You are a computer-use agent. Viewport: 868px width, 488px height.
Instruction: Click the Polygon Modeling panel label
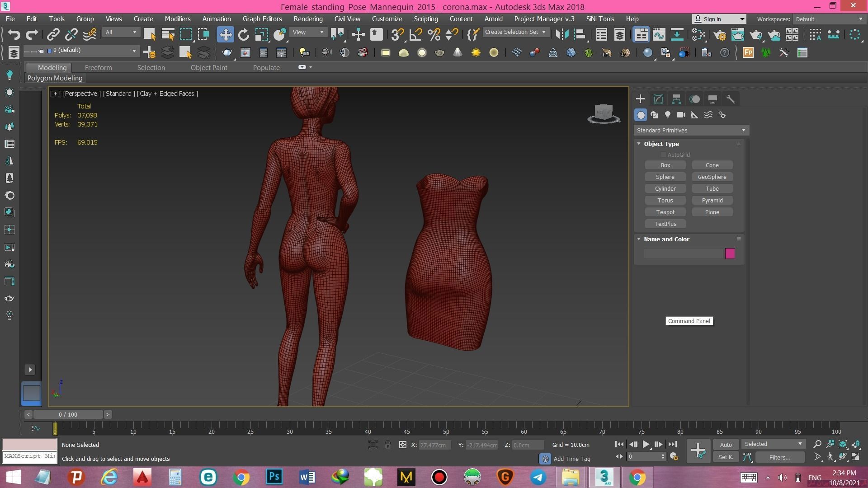click(x=55, y=78)
